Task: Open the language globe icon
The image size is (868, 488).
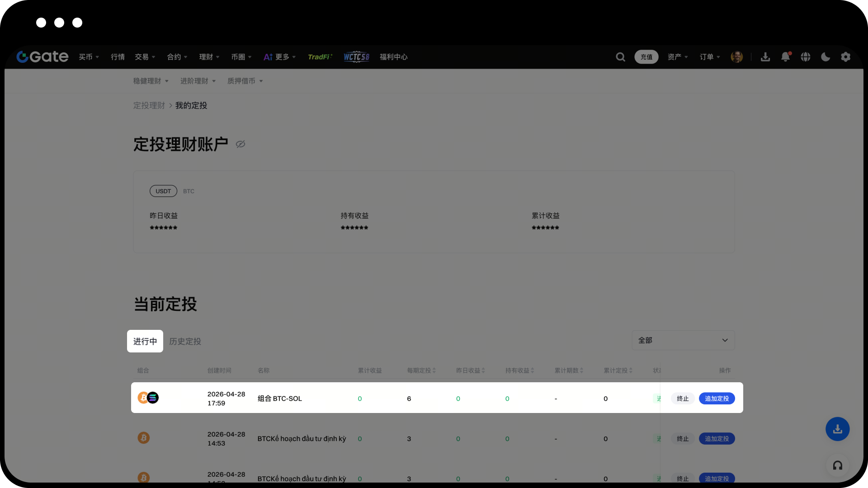Action: (x=806, y=57)
